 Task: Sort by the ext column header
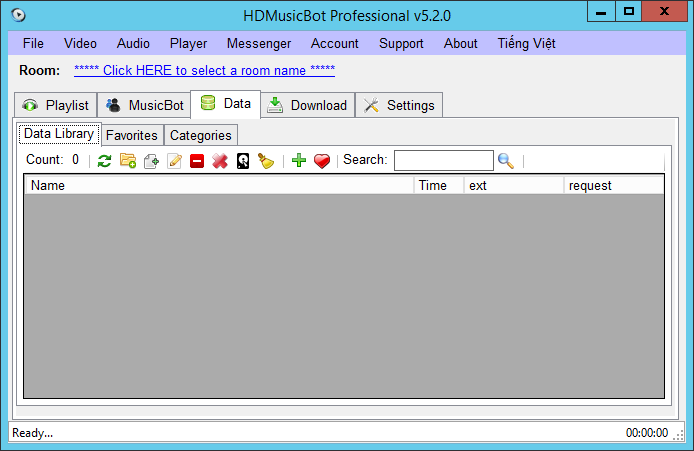[514, 185]
